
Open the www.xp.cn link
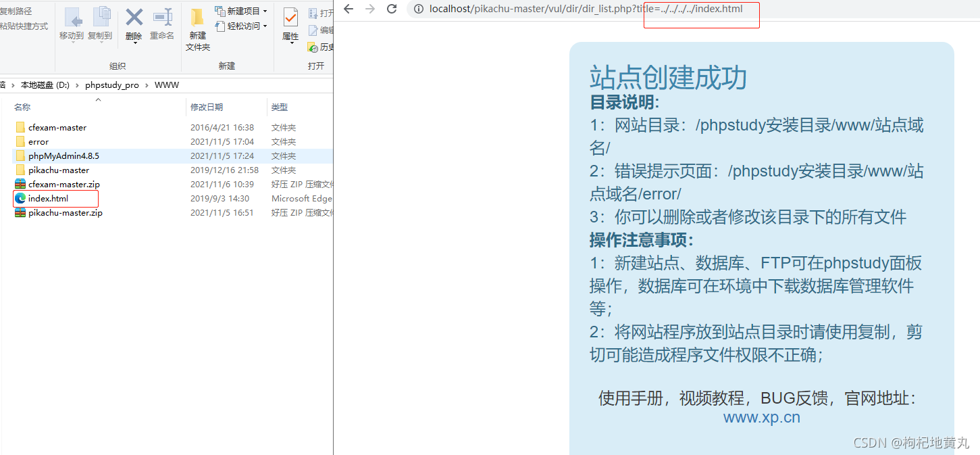click(761, 417)
